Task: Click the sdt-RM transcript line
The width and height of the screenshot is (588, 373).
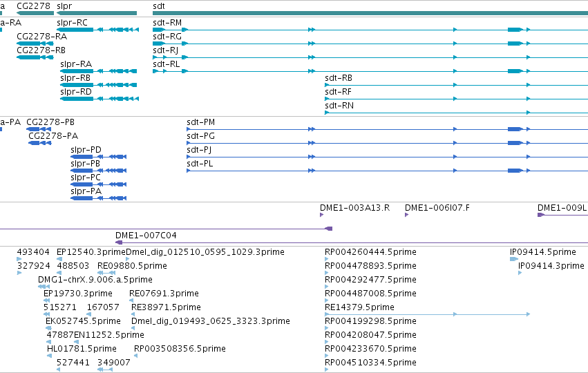Action: pyautogui.click(x=370, y=30)
